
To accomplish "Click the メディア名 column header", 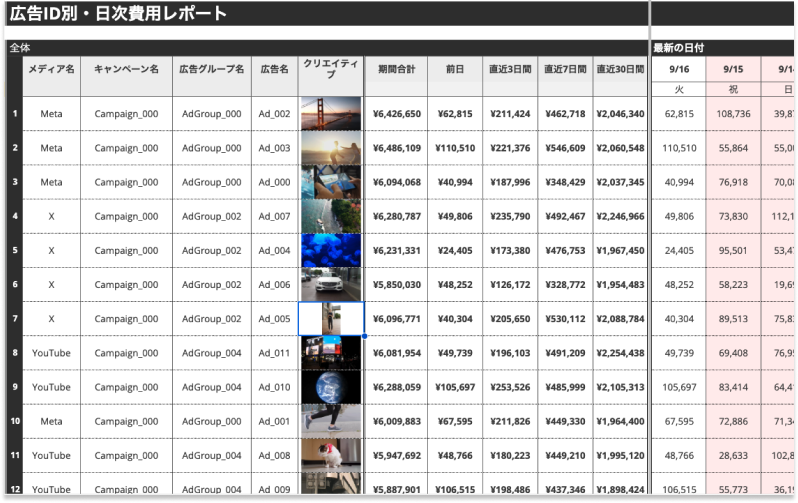I will (x=51, y=70).
